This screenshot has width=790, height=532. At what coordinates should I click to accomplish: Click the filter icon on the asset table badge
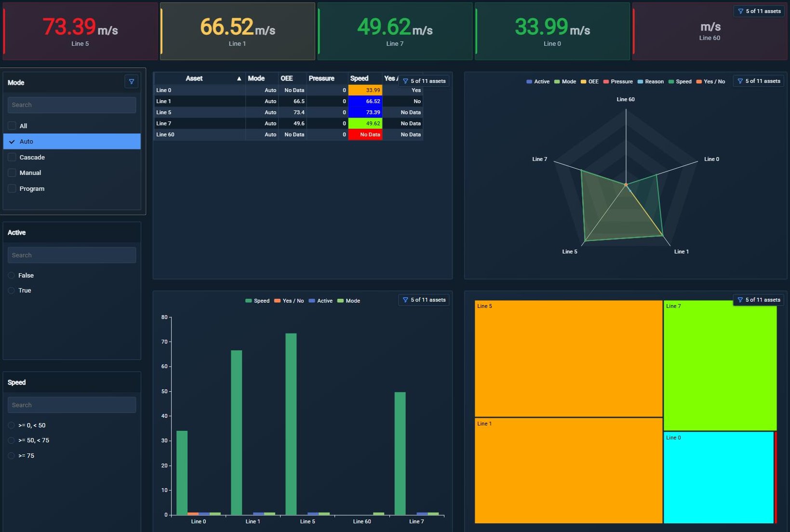point(405,81)
